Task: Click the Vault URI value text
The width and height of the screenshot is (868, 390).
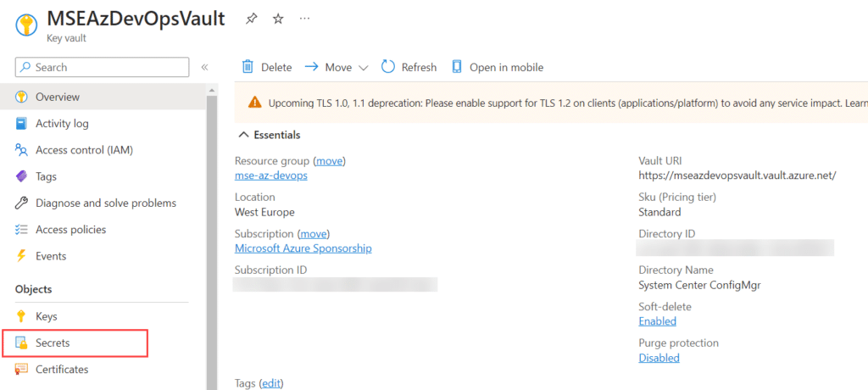Action: [737, 175]
